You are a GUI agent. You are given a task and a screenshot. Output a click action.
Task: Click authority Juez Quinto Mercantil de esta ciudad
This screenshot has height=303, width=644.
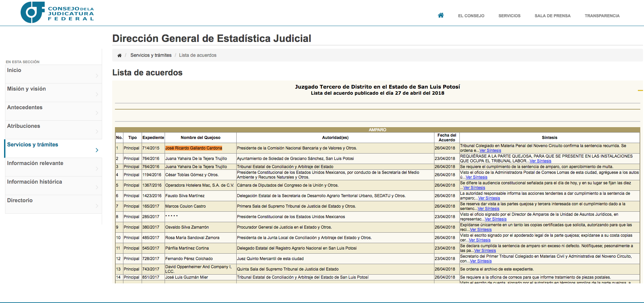[x=270, y=259]
